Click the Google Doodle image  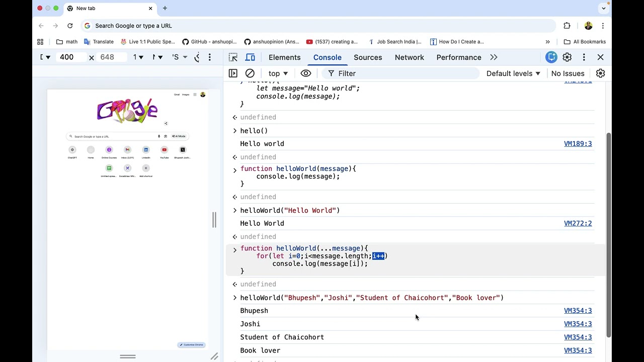(127, 111)
